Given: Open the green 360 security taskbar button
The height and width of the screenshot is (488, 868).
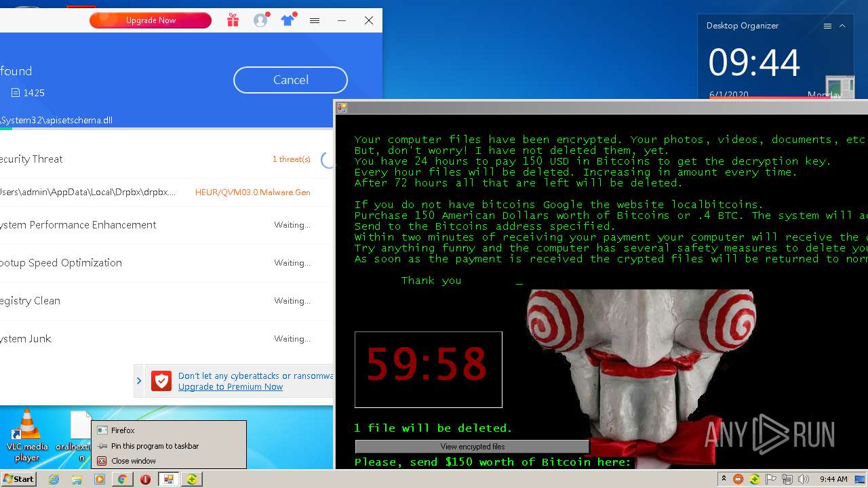Looking at the screenshot, I should (192, 479).
